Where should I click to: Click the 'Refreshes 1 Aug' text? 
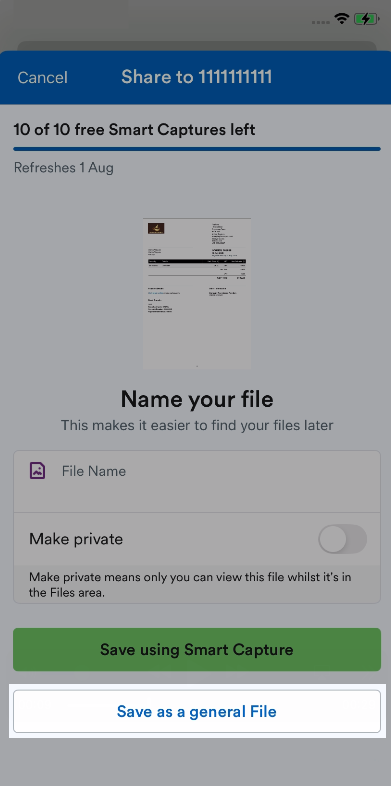64,167
